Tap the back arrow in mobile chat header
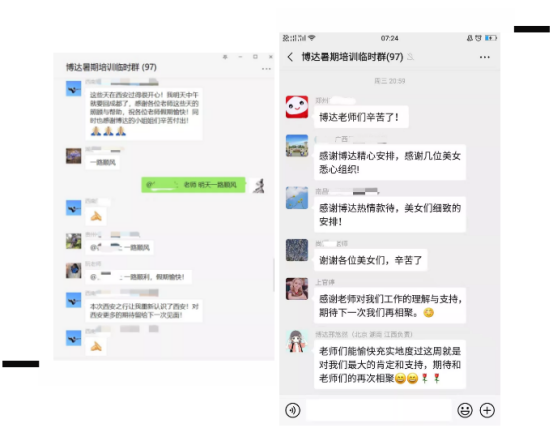The width and height of the screenshot is (554, 428). (x=290, y=57)
